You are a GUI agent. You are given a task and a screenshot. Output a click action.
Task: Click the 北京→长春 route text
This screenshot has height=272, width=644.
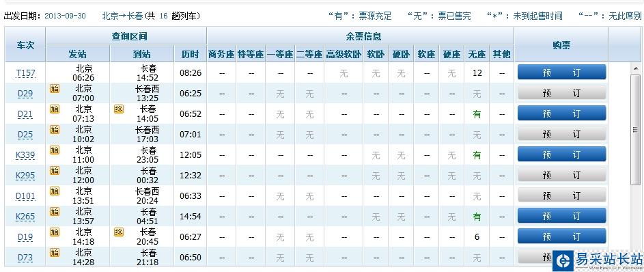(x=122, y=16)
